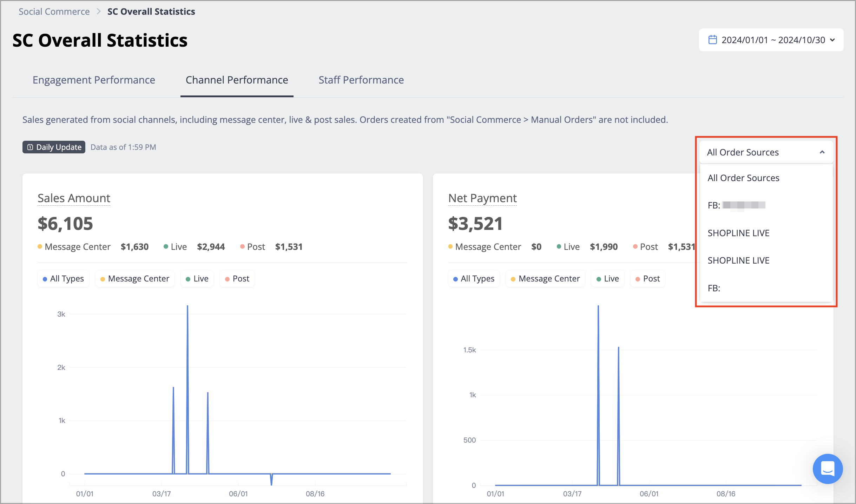Toggle All Types series in Sales Amount chart
The width and height of the screenshot is (856, 504).
tap(63, 279)
